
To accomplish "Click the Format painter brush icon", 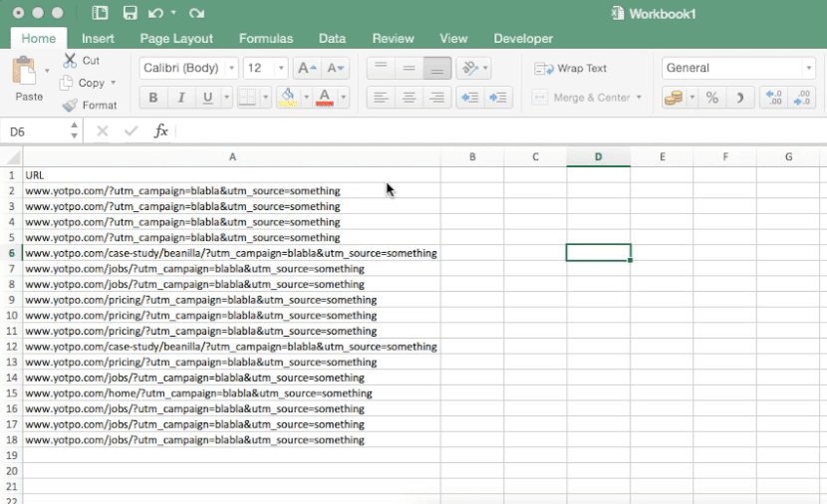I will point(70,105).
